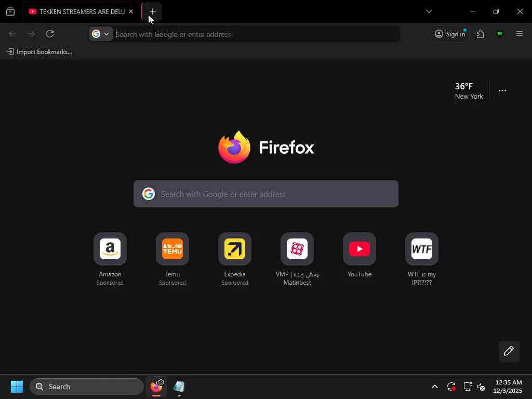Viewport: 532px width, 399px height.
Task: Reload the current page
Action: 50,34
